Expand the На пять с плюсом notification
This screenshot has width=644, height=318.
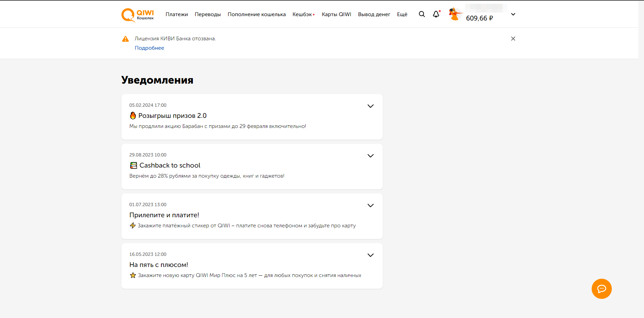tap(370, 255)
